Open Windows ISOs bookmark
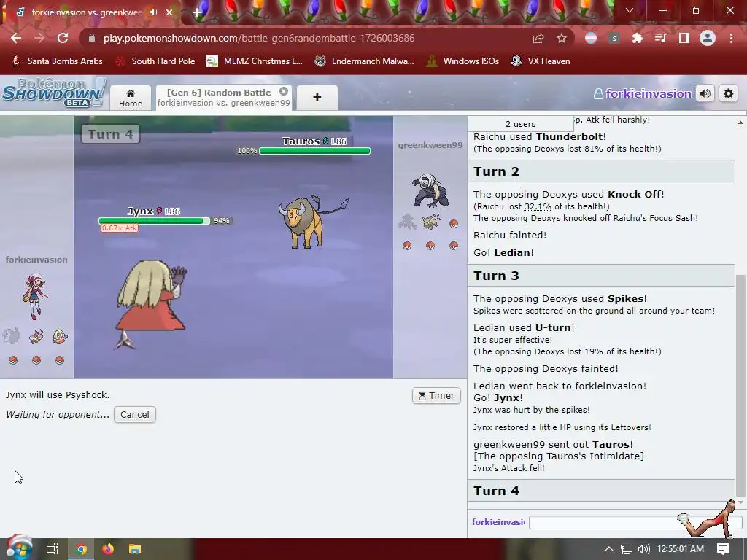747x560 pixels. 462,61
